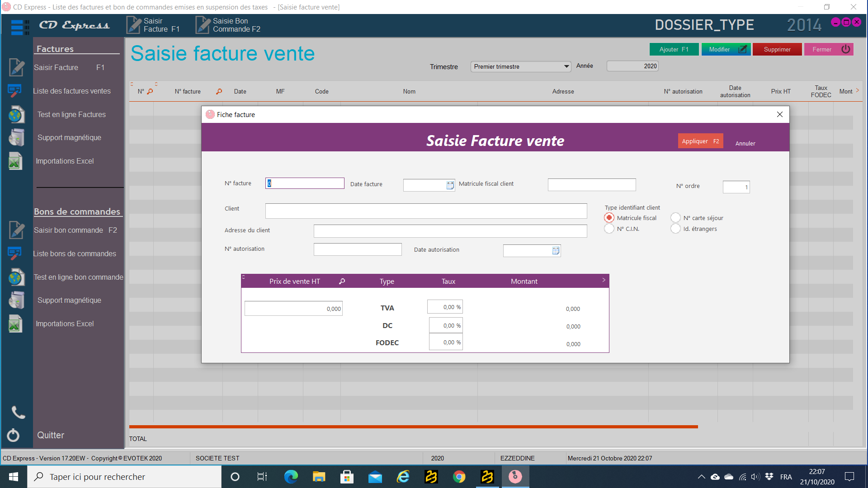Open Saisir Facture F1 toolbar icon
The image size is (868, 488).
(x=134, y=25)
